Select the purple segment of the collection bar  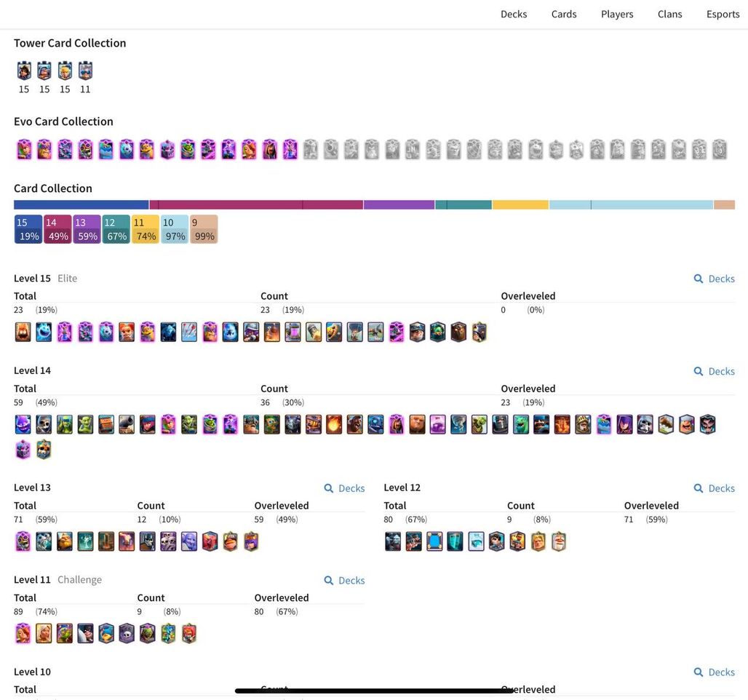click(399, 204)
